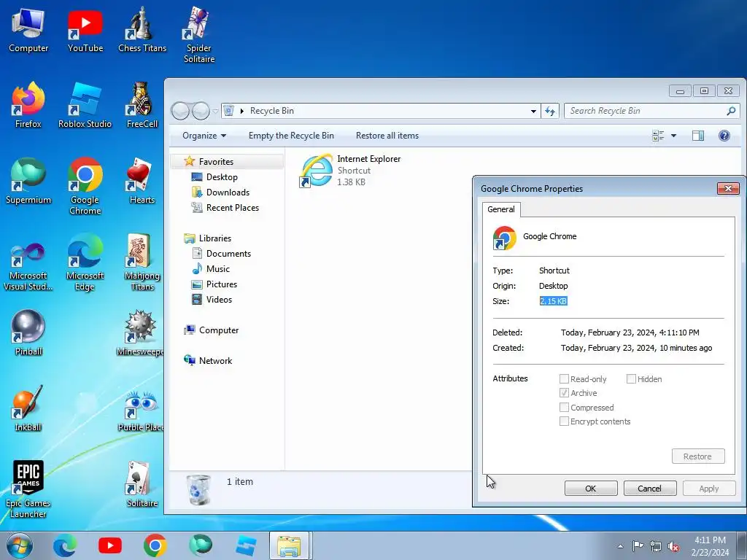Open the recent pages dropdown next to Forward
This screenshot has width=747, height=560.
(215, 111)
